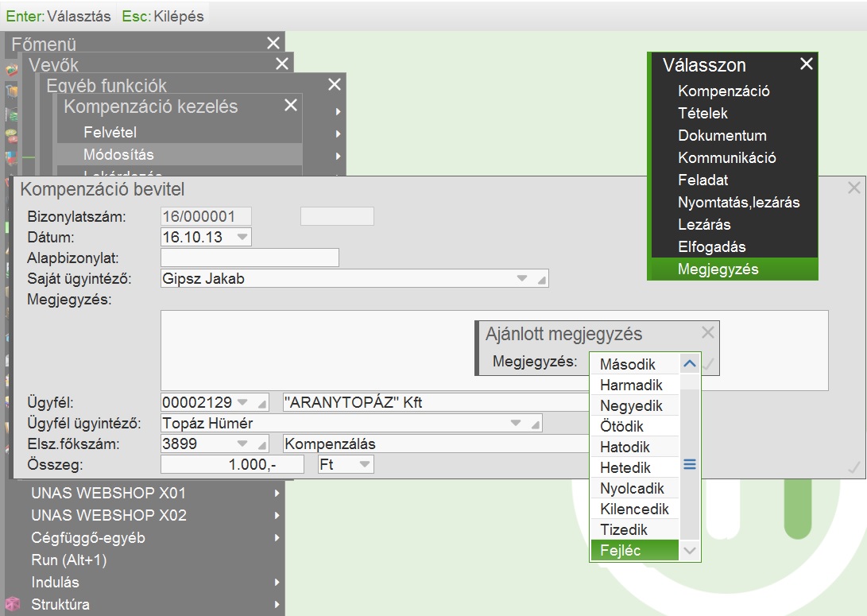The height and width of the screenshot is (616, 867).
Task: Open the UNAS WEBSHOP X01 submenu
Action: [108, 493]
